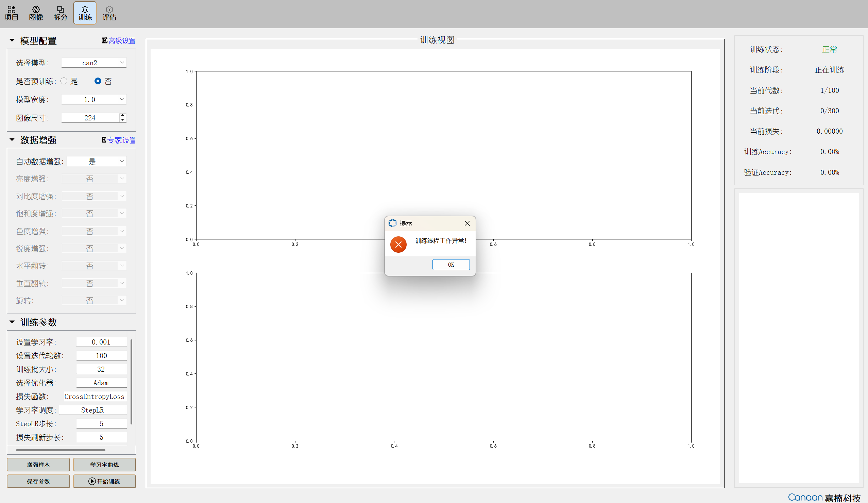Close the 提示 dialog with X

click(467, 223)
